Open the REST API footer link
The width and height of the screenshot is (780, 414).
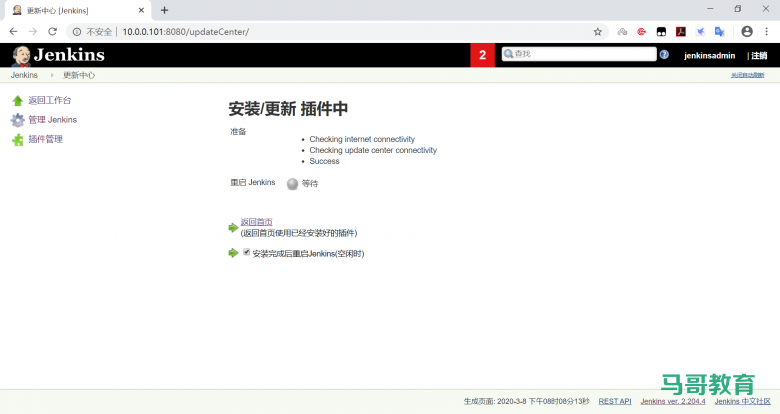615,401
